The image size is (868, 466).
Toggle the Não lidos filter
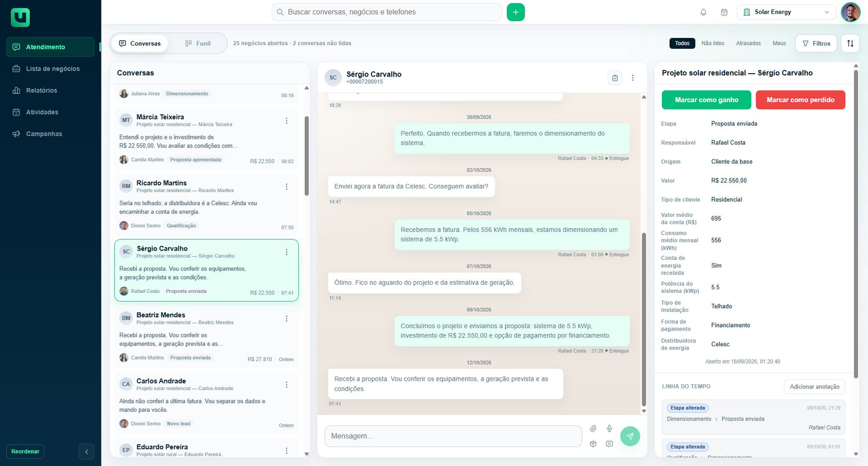712,43
